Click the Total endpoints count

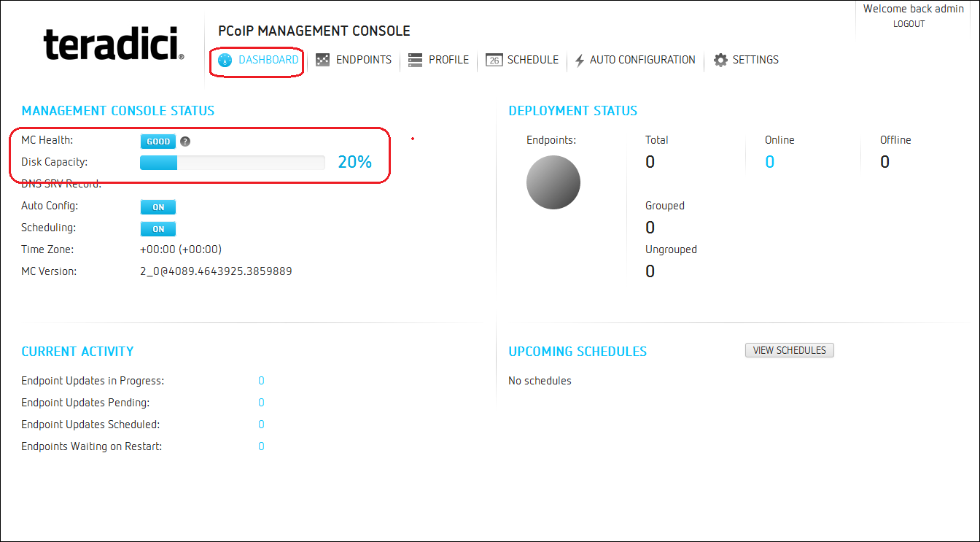650,162
